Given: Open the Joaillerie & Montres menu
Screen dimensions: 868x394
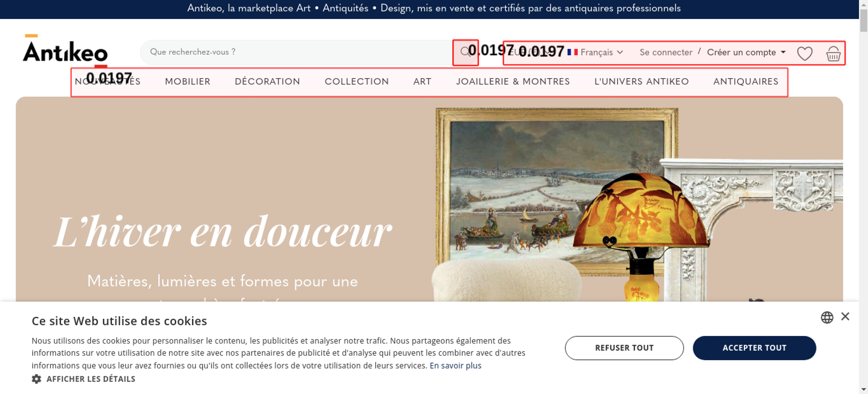Looking at the screenshot, I should [513, 82].
